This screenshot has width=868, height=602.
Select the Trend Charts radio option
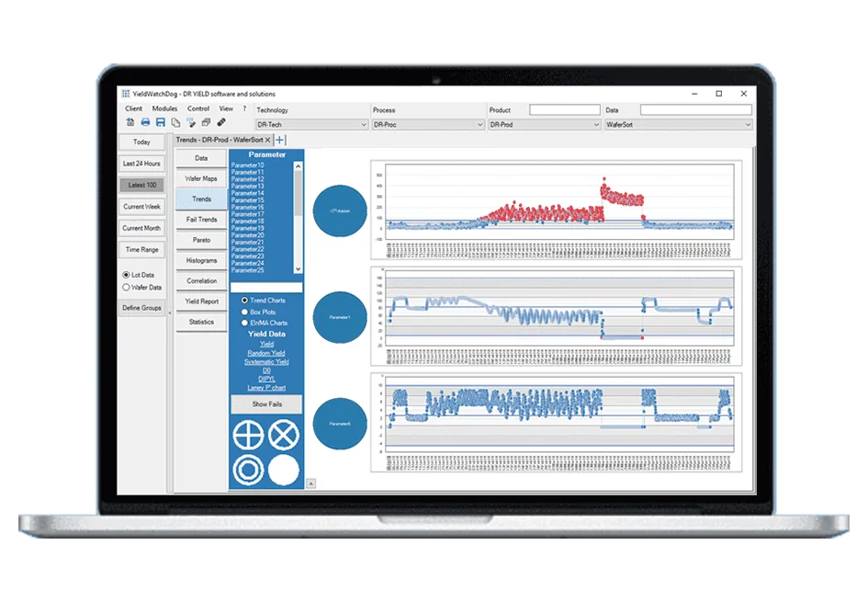coord(244,301)
